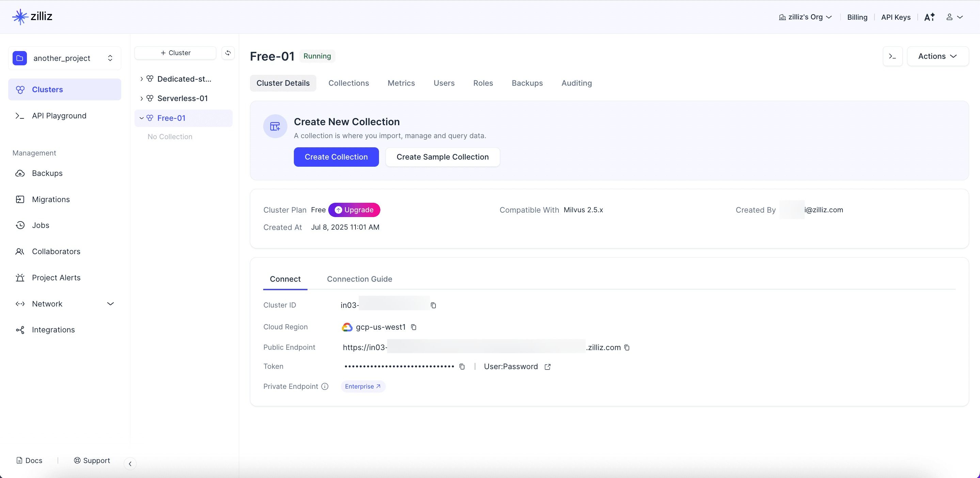Select the Cluster Details tab

283,83
